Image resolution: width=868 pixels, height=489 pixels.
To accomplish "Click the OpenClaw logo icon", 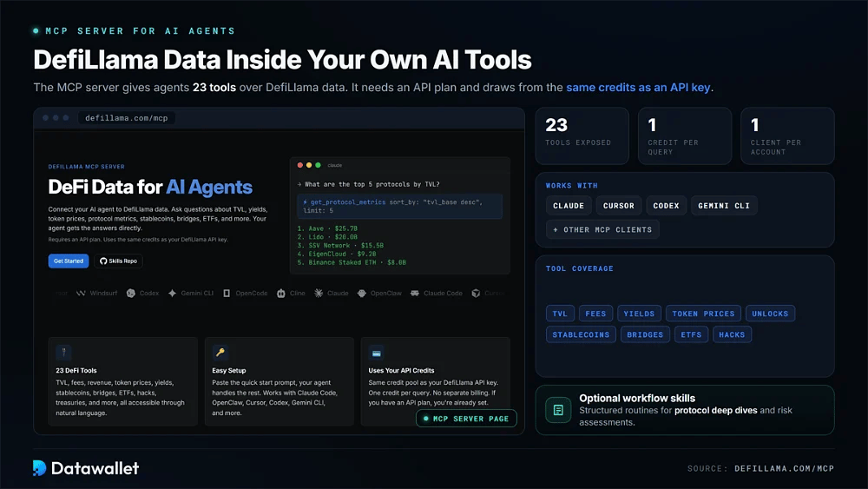I will click(361, 293).
